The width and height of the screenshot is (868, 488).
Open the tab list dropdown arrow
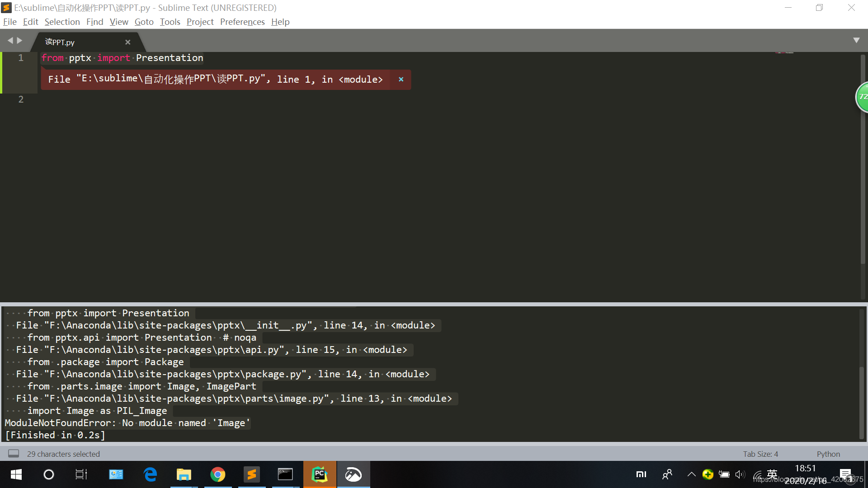(856, 40)
